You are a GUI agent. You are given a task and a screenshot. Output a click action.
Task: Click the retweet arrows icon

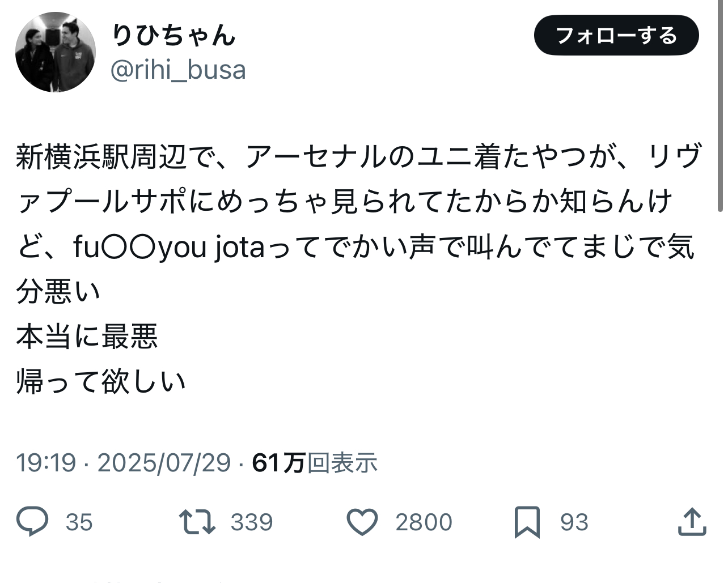197,521
